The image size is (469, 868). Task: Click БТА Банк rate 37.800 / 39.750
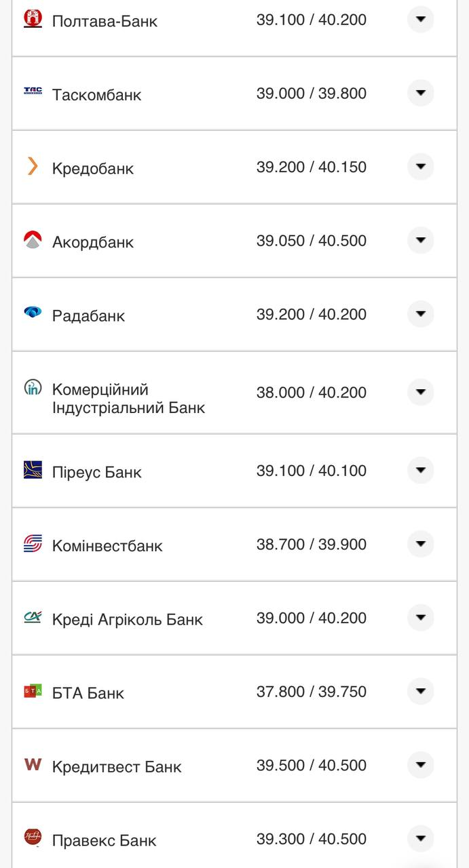[311, 692]
